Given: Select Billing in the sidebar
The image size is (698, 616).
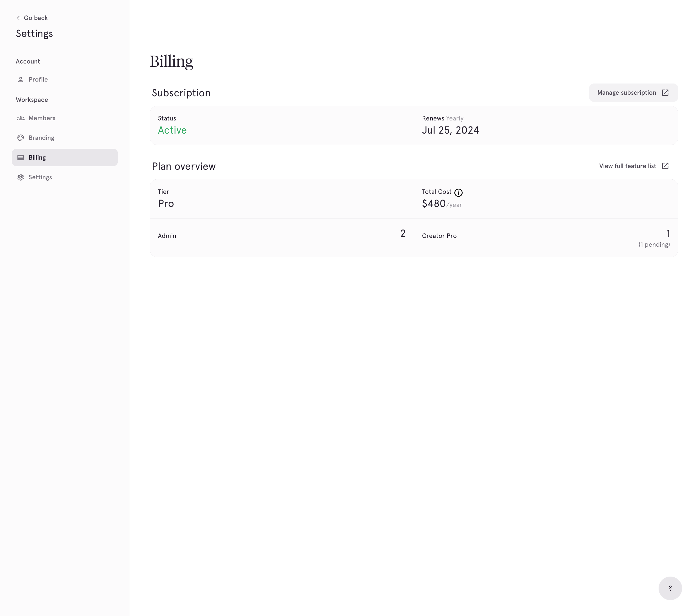Looking at the screenshot, I should [65, 157].
